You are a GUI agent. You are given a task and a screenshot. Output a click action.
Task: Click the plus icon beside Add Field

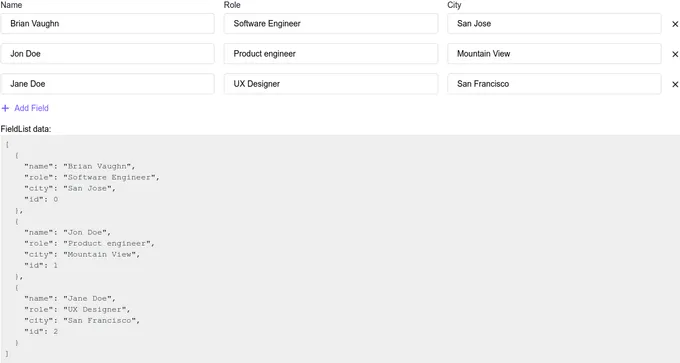pyautogui.click(x=5, y=108)
